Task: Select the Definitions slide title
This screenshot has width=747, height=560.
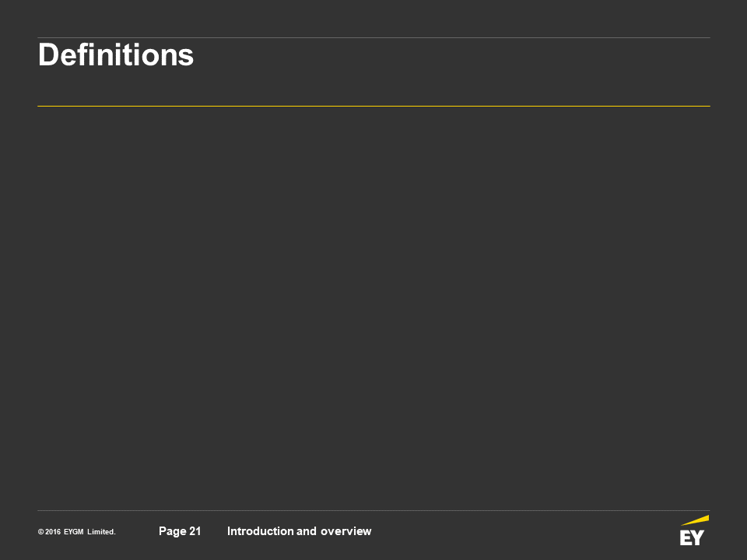Action: click(116, 54)
